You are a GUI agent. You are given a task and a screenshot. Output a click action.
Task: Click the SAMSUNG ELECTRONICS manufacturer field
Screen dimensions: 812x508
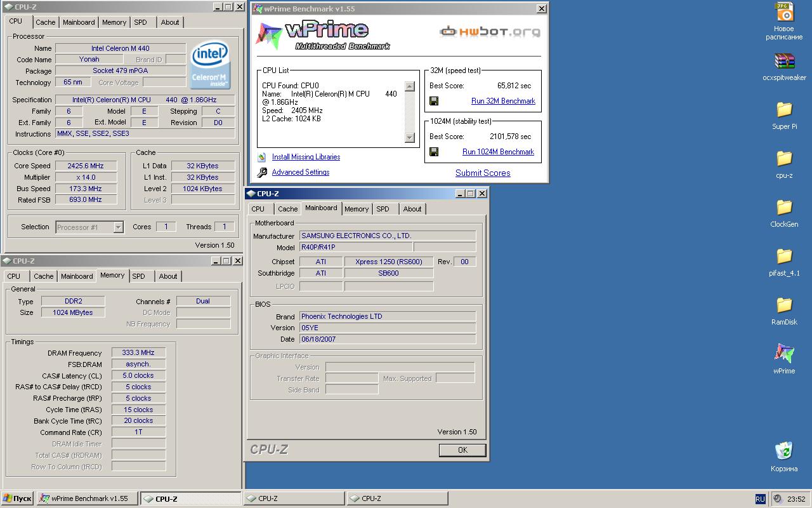387,236
